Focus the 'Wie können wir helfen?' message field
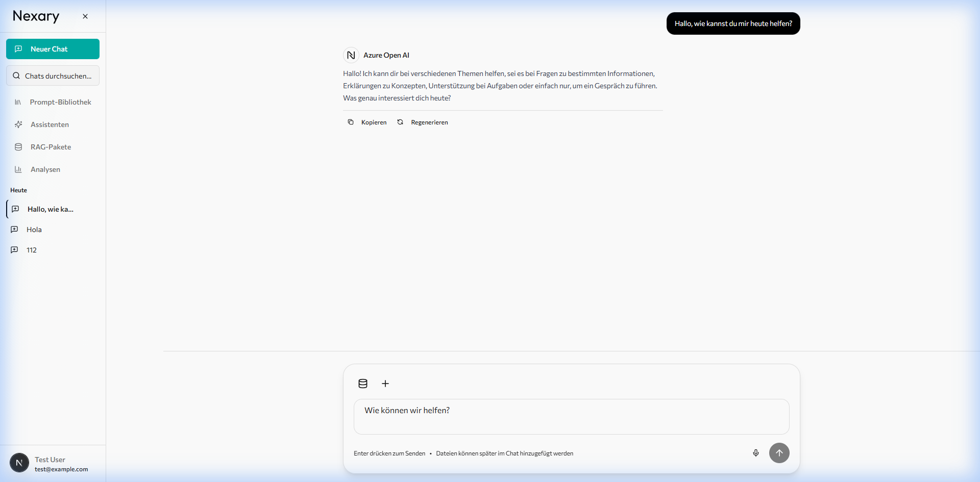 tap(571, 416)
